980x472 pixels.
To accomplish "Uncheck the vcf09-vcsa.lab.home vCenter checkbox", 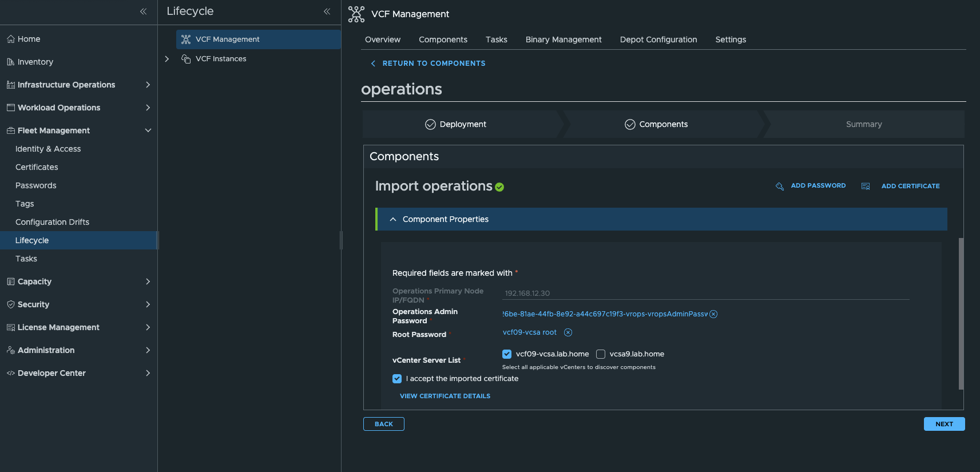I will [x=507, y=354].
